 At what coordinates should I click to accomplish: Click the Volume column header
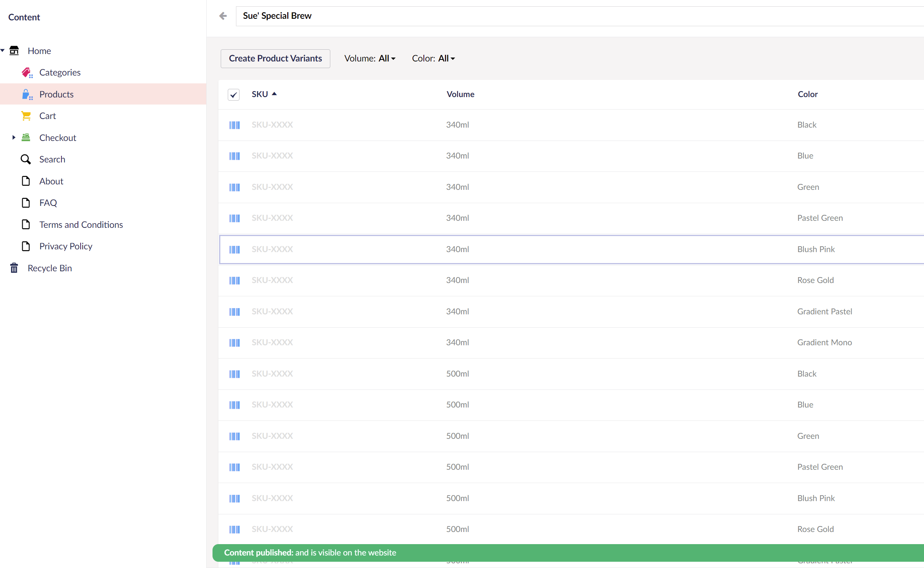point(461,94)
